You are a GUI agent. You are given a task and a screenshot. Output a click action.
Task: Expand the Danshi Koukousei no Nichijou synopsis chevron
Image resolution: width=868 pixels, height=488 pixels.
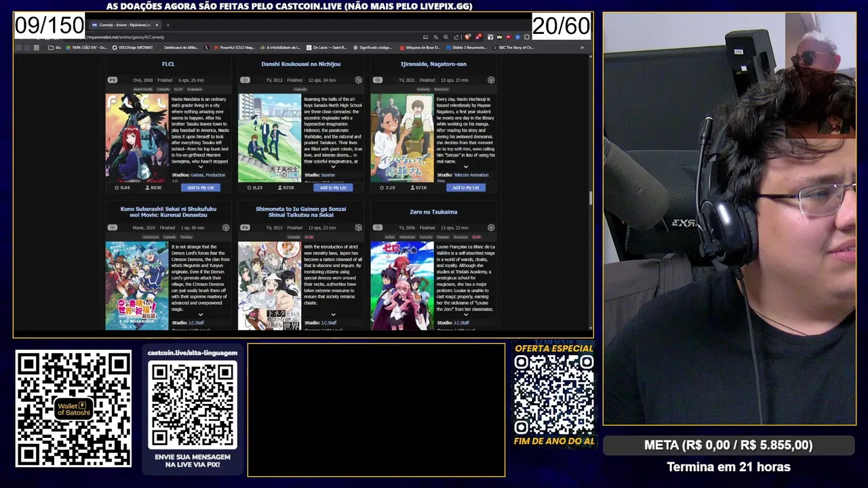point(333,167)
